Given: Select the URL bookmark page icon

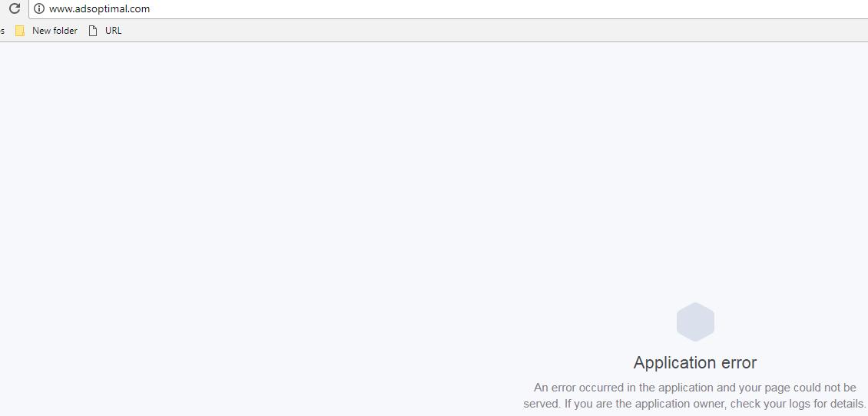Looking at the screenshot, I should (93, 31).
